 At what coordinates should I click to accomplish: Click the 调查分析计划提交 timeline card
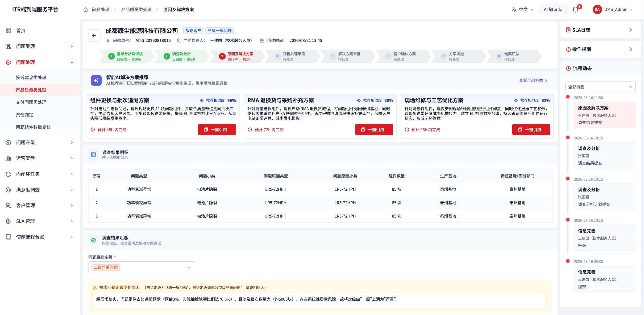click(x=605, y=197)
